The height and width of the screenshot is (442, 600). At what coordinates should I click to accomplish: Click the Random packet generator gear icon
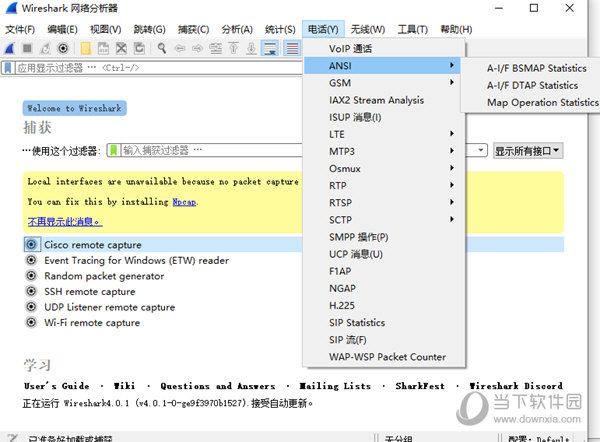(31, 276)
